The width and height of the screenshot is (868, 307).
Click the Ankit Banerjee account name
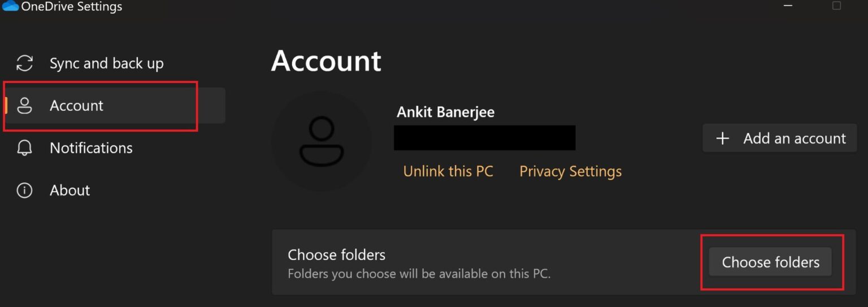pos(445,112)
